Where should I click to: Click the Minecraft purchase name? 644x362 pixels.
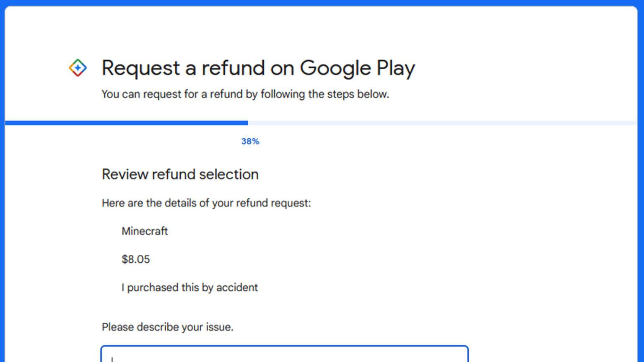[x=144, y=231]
